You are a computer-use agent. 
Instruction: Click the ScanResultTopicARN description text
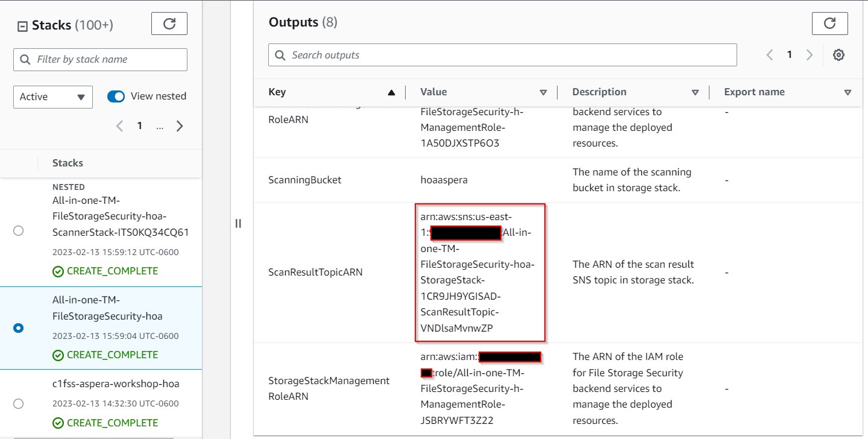click(633, 272)
